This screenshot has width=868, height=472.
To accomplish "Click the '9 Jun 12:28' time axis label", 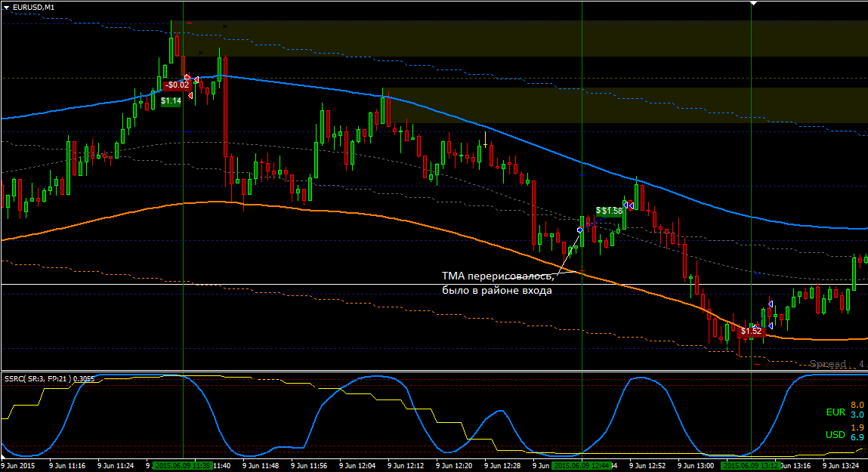I will (x=502, y=466).
